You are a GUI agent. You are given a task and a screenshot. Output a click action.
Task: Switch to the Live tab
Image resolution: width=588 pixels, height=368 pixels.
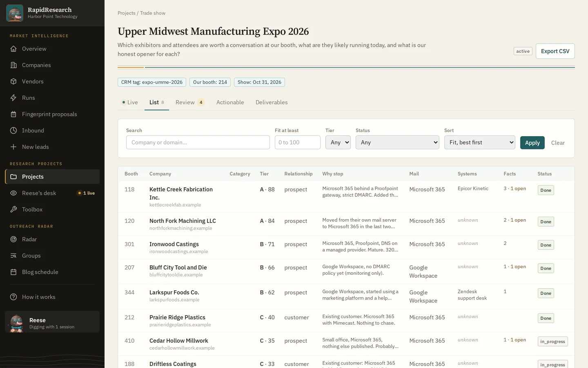click(x=130, y=102)
